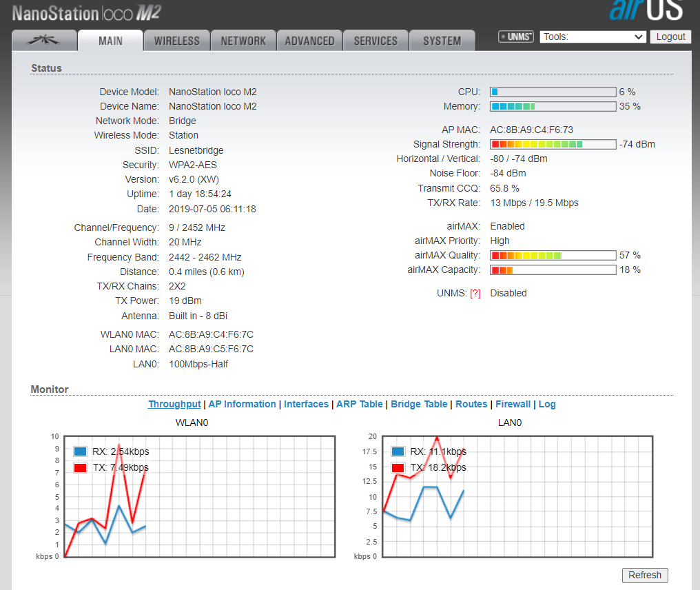Click the WLAN0 legend text RX: 2.54kbps
Screen dimensions: 700x590
[x=121, y=451]
